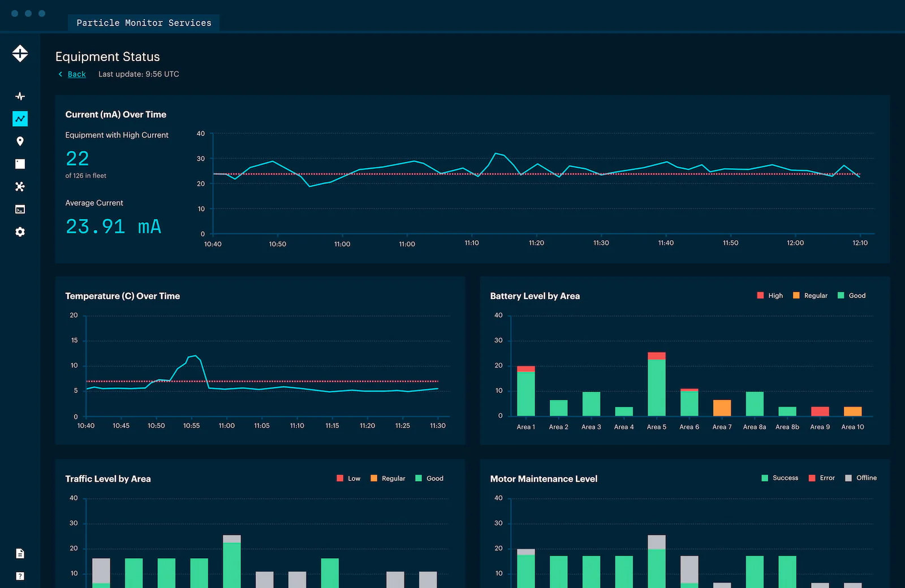
Task: Click the Back link
Action: [x=77, y=74]
